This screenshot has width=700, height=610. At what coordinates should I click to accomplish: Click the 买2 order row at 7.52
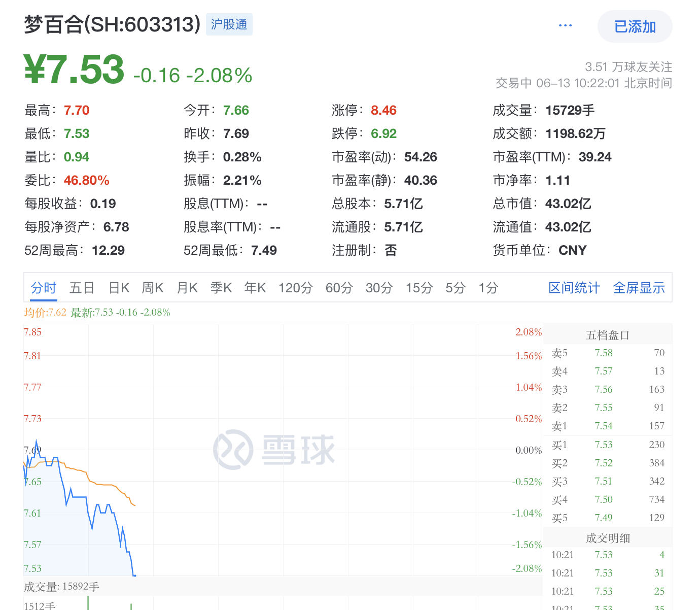click(608, 463)
